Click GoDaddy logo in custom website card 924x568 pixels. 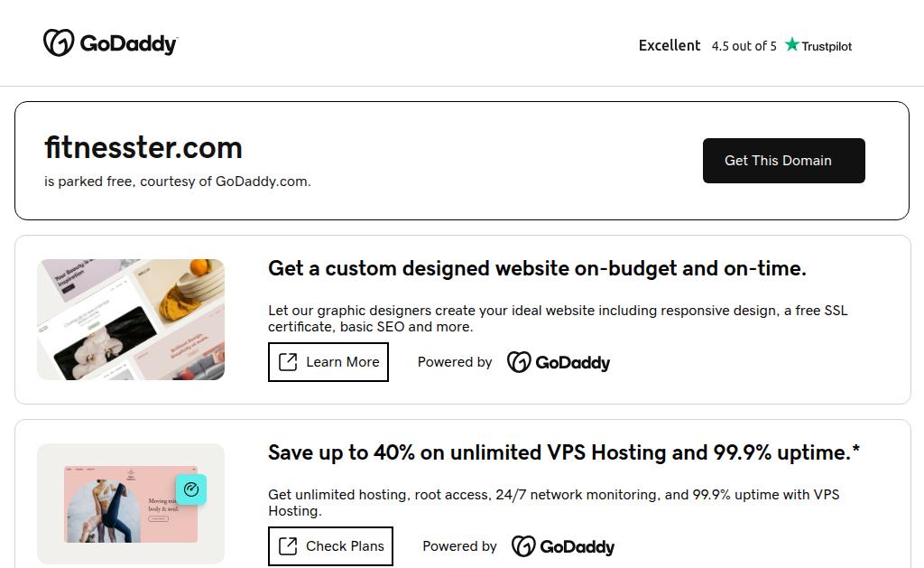559,362
